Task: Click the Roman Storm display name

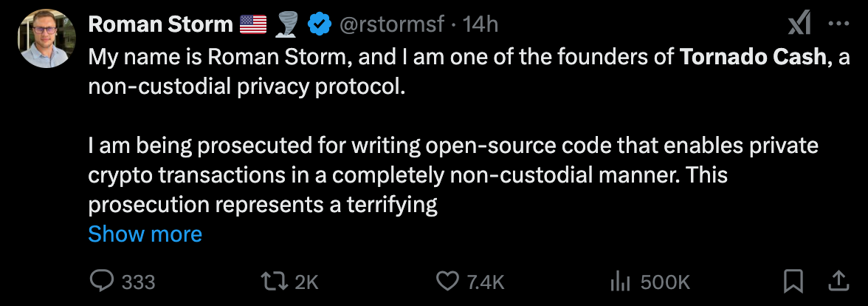Action: (x=160, y=24)
